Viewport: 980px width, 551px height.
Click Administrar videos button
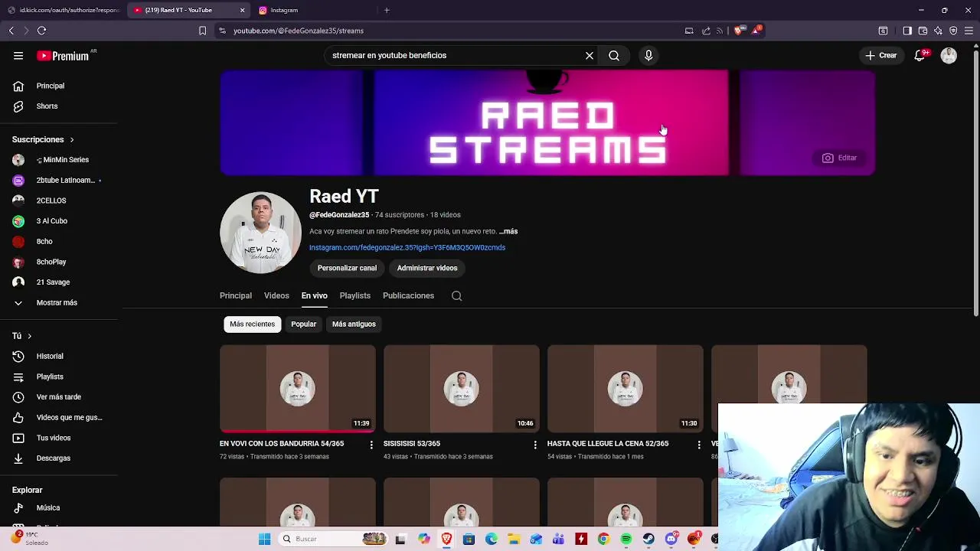pos(427,268)
